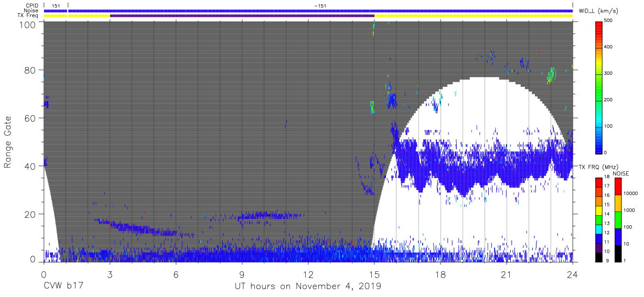Image resolution: width=644 pixels, height=297 pixels.
Task: Select the "-151" CPID value
Action: 320,6
